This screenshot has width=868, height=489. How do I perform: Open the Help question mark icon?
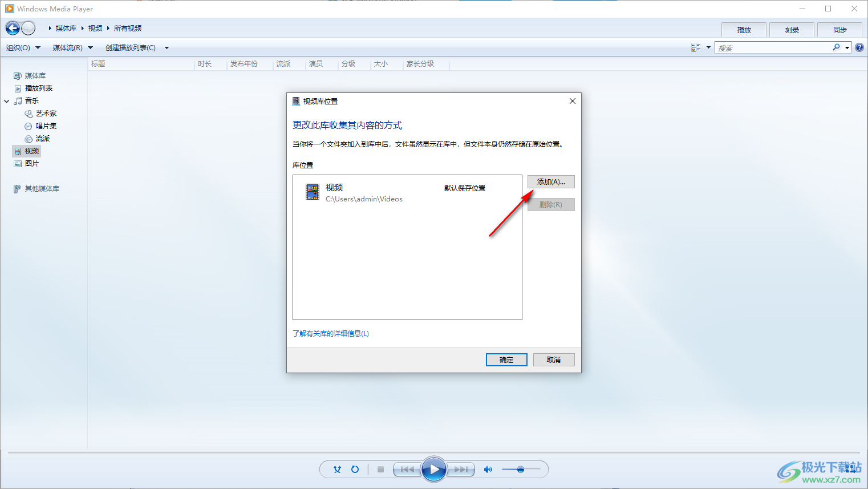click(x=859, y=47)
